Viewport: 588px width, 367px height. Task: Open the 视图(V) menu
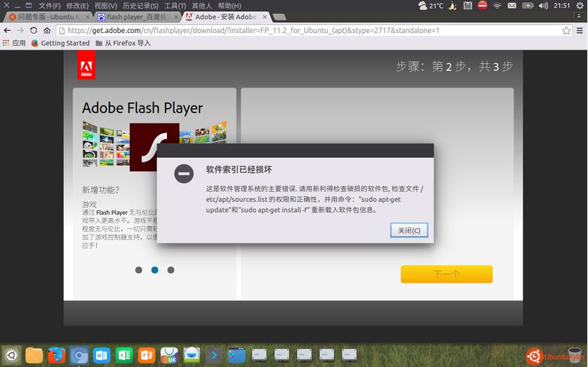tap(106, 6)
